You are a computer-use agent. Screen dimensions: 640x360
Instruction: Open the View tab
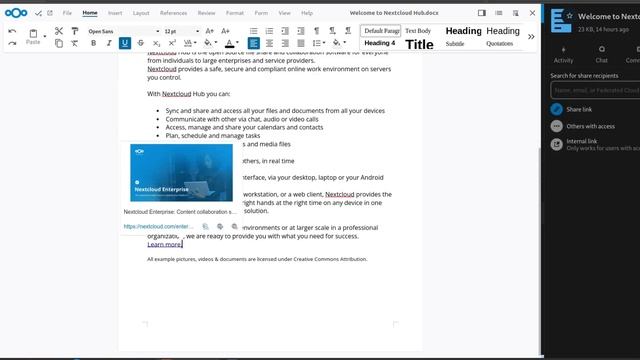tap(284, 13)
